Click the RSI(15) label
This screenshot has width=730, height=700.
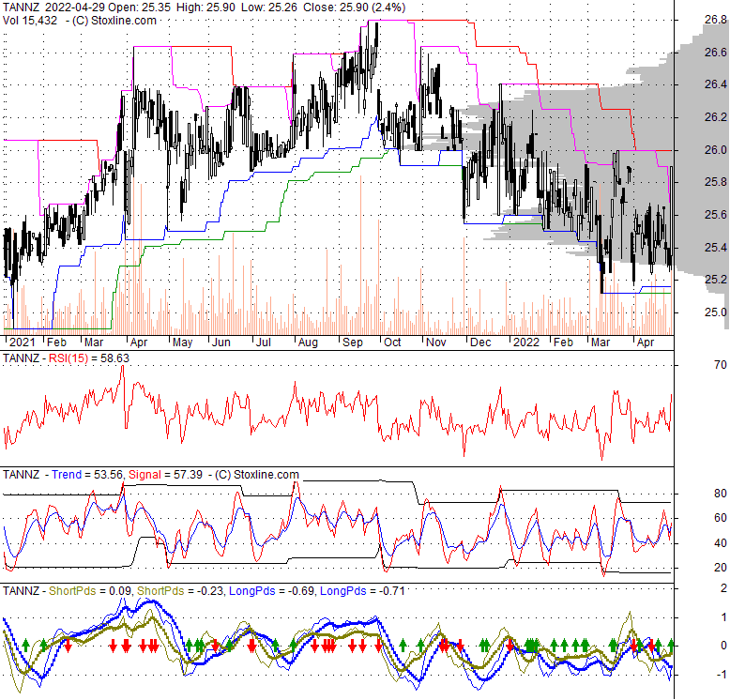68,358
